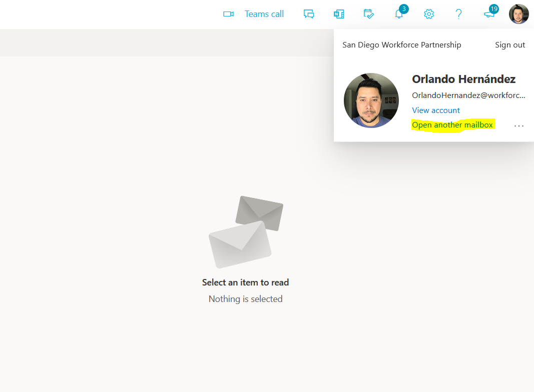
Task: Open the My Day calendar checkmark icon
Action: (368, 14)
